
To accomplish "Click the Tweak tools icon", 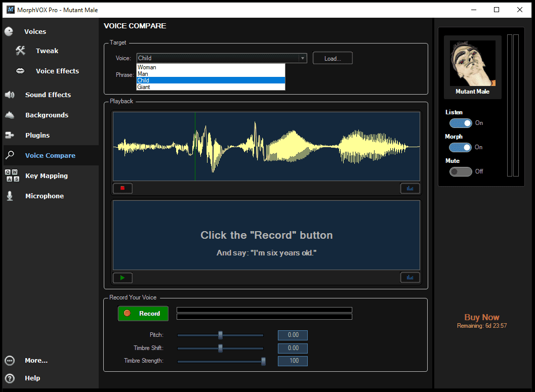I will [20, 51].
